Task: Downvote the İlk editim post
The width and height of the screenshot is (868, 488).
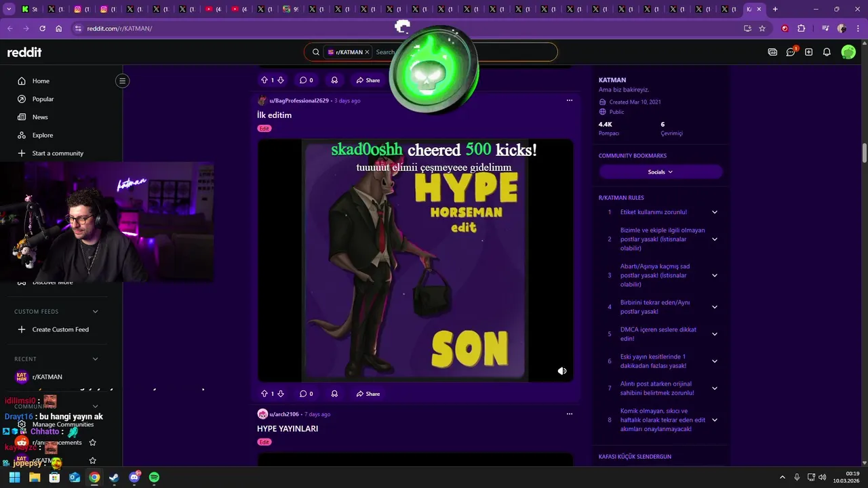Action: click(x=281, y=394)
